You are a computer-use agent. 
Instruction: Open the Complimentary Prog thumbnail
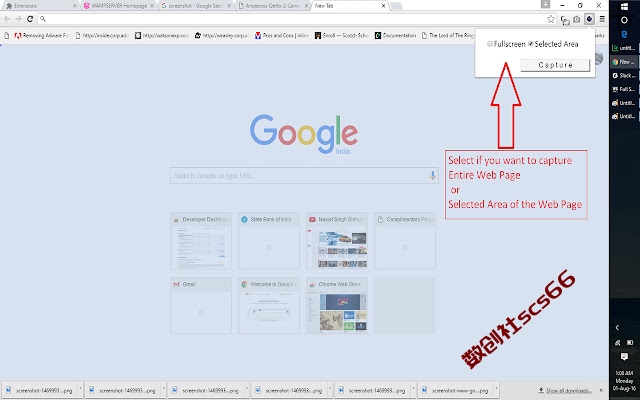[405, 240]
